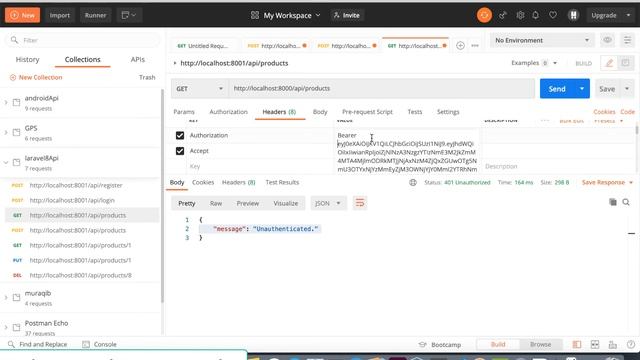Collapse the laravel8Api collection

point(6,162)
